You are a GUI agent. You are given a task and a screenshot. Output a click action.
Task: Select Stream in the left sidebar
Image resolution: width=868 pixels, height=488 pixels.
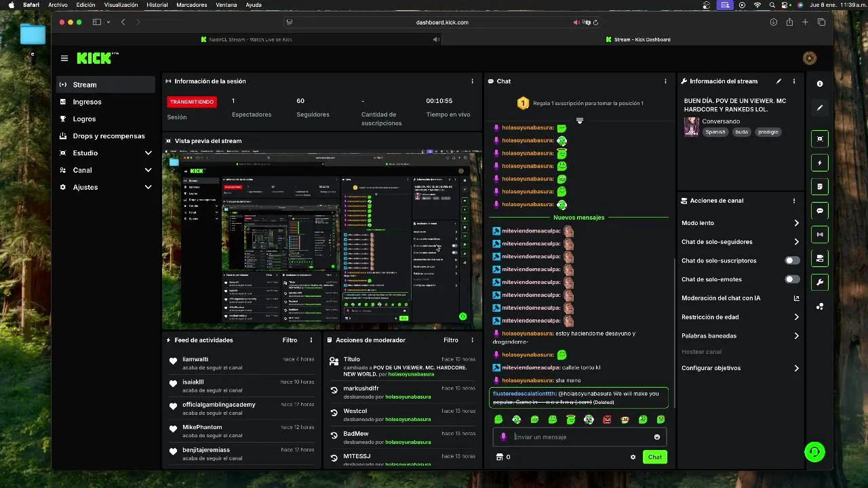click(105, 85)
